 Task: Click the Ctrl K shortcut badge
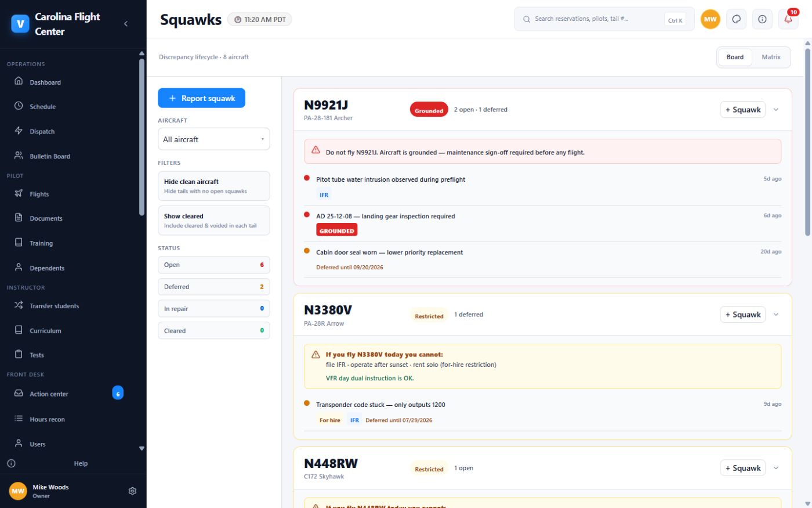tap(675, 20)
